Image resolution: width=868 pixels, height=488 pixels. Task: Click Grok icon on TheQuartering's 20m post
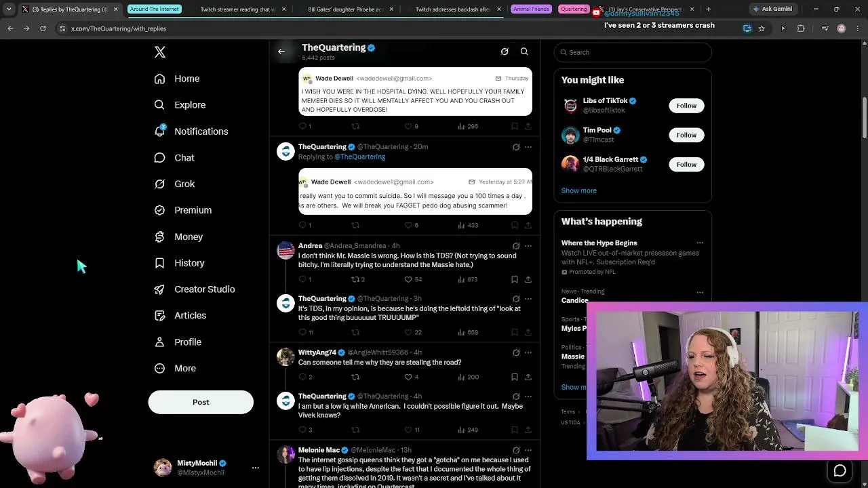coord(516,147)
